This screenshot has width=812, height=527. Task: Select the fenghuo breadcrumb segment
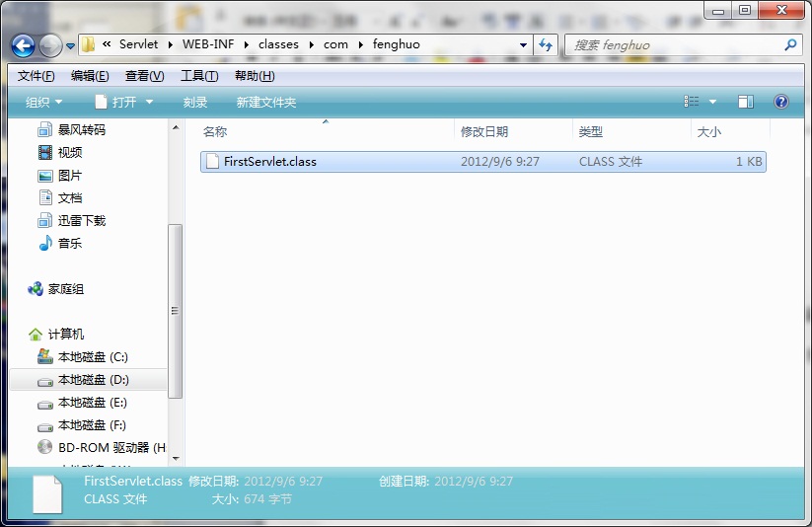tap(397, 44)
